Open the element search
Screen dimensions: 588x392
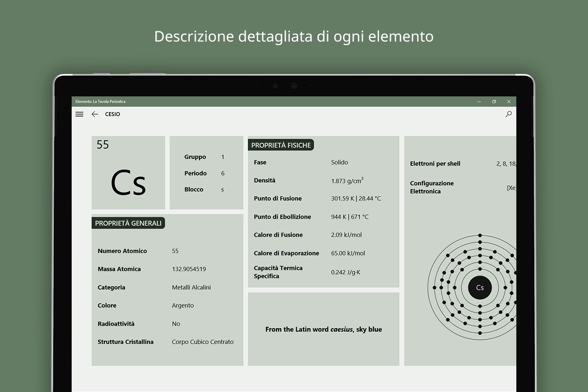pos(509,114)
